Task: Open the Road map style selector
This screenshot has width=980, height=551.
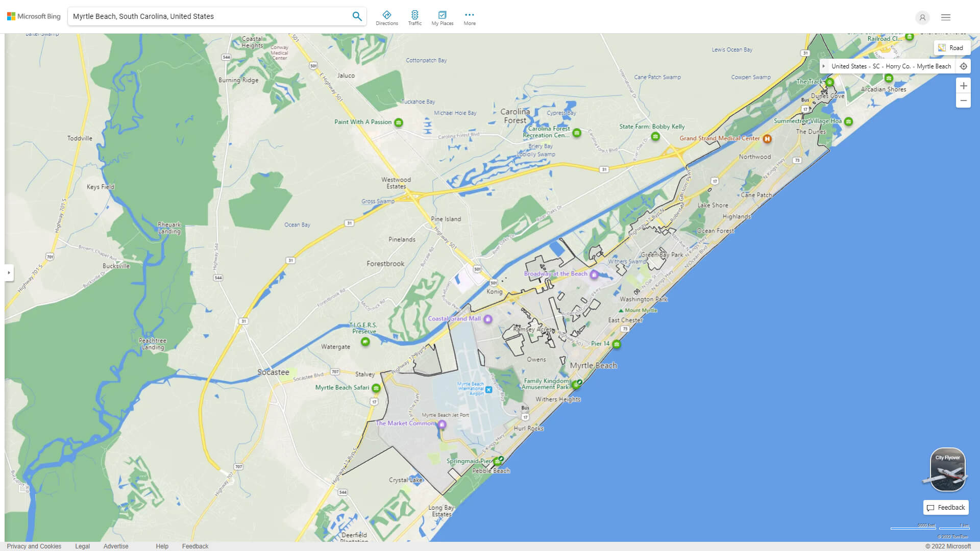Action: click(952, 47)
